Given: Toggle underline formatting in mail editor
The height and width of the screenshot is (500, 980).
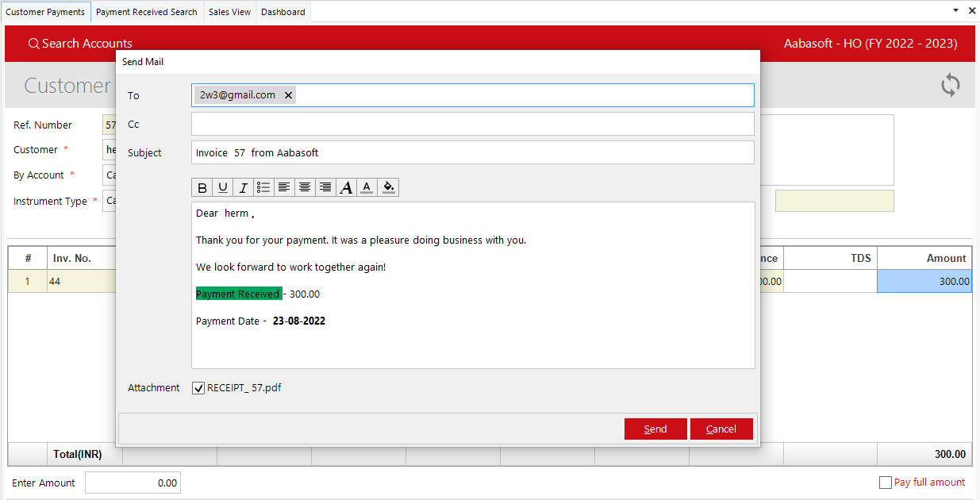Looking at the screenshot, I should click(223, 187).
